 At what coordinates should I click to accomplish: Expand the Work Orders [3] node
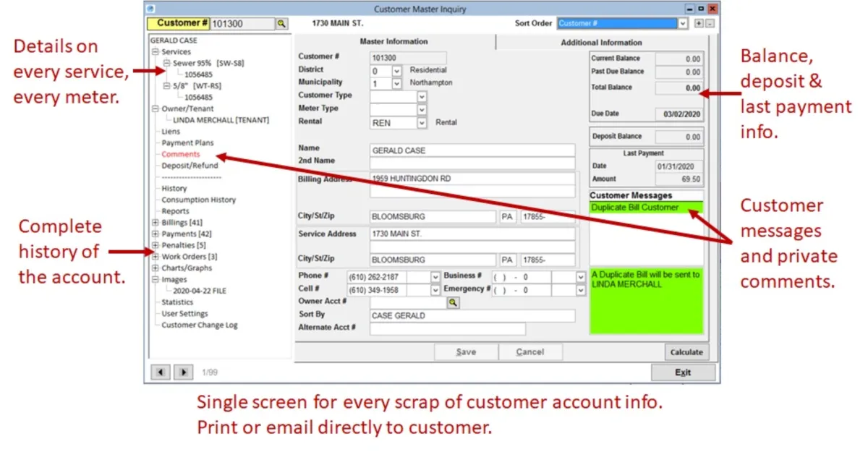[x=155, y=257]
